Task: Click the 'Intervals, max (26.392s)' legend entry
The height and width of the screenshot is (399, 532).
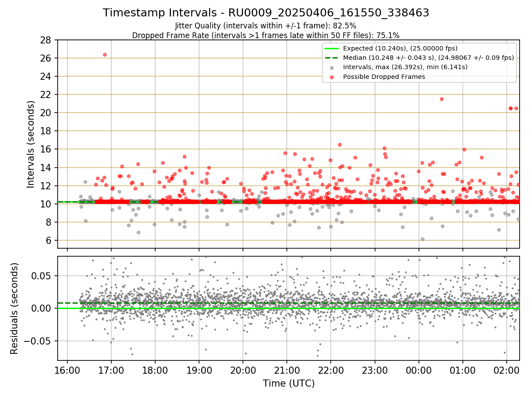Action: [x=405, y=67]
